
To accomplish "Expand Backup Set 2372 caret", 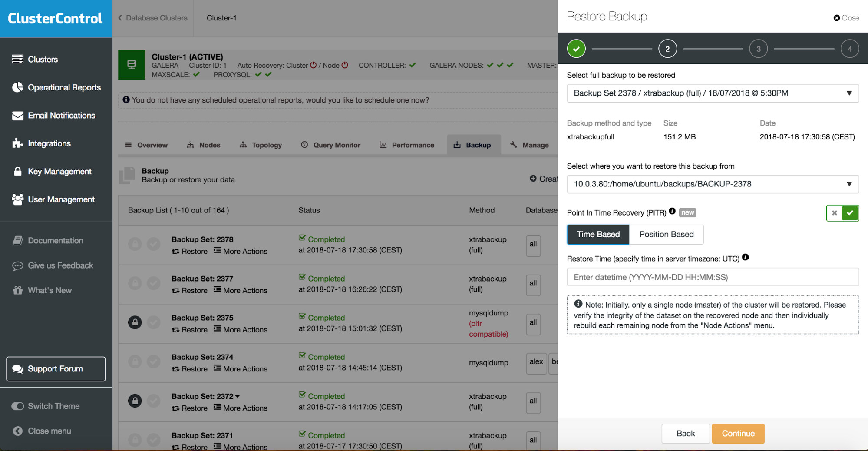I will click(x=238, y=397).
